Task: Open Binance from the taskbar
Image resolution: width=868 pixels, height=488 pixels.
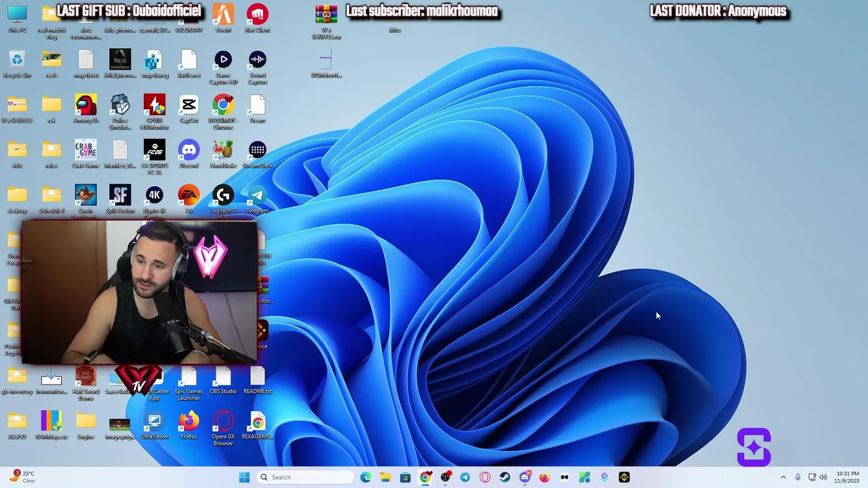Action: pyautogui.click(x=624, y=477)
